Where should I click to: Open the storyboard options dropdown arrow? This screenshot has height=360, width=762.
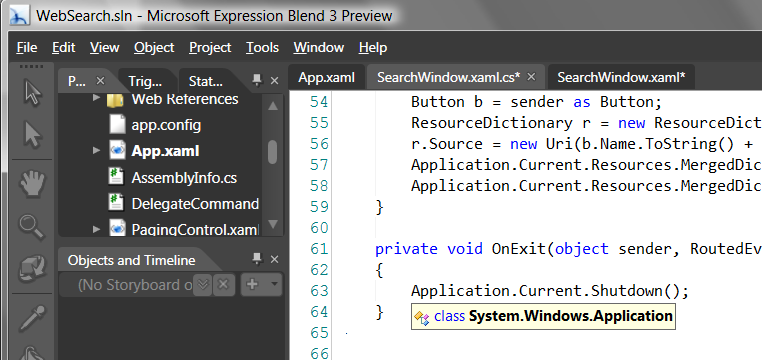tap(274, 284)
